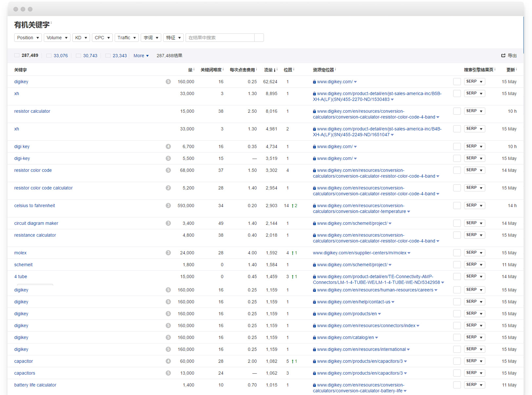The width and height of the screenshot is (532, 395).
Task: Click the SERP features badge for digi key
Action: [168, 147]
